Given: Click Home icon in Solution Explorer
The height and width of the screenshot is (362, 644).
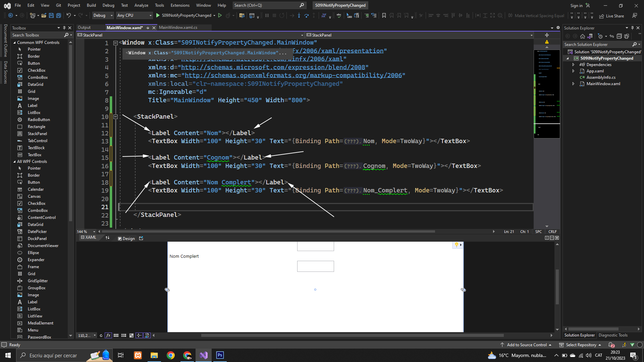Looking at the screenshot, I should pyautogui.click(x=582, y=36).
